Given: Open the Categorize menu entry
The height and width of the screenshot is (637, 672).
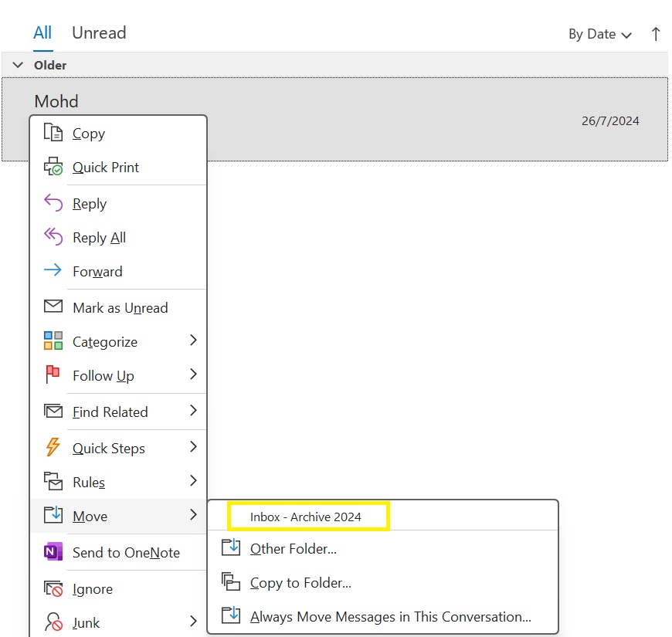Looking at the screenshot, I should point(118,341).
